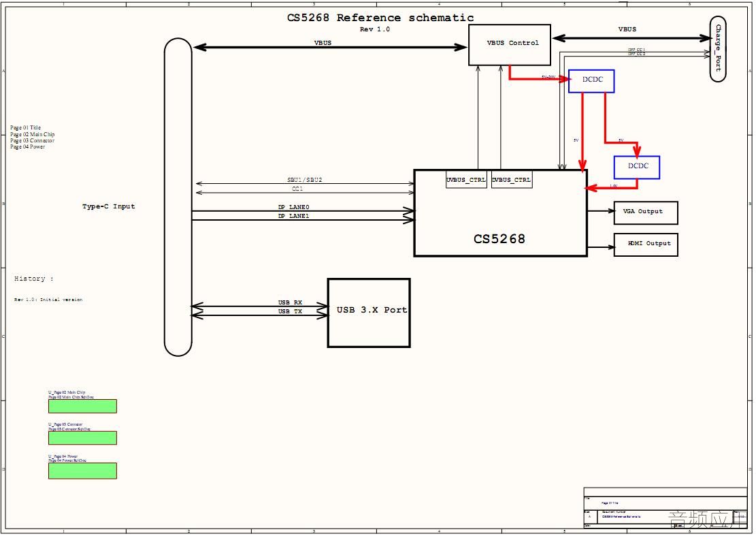This screenshot has height=536, width=756.
Task: Click the 'Rev 1.0' subtitle under title
Action: click(x=375, y=29)
